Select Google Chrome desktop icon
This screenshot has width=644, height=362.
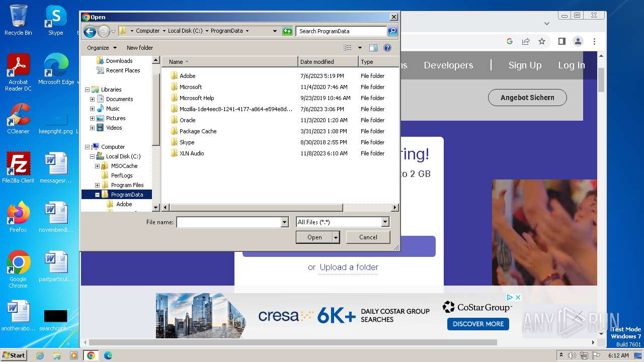[18, 269]
